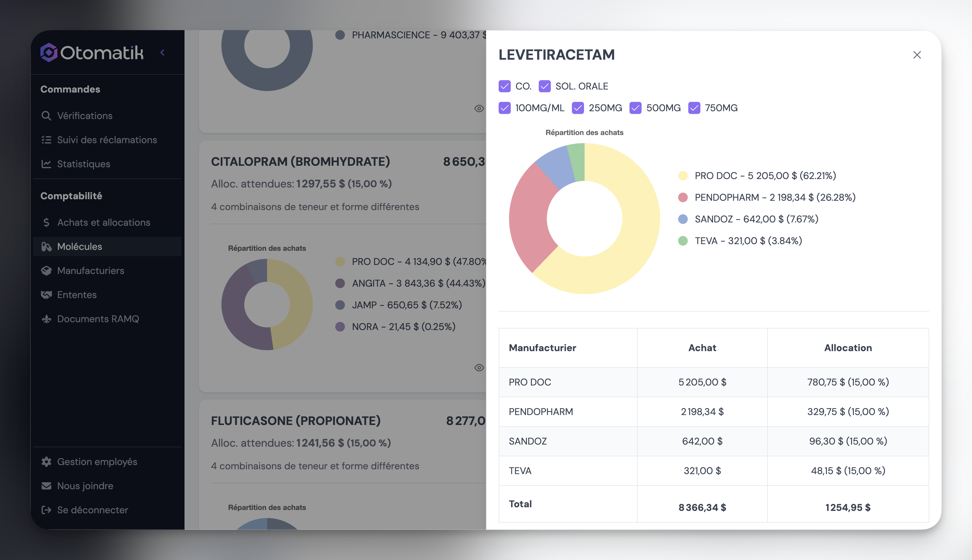Open Vérifications search icon item

[46, 116]
